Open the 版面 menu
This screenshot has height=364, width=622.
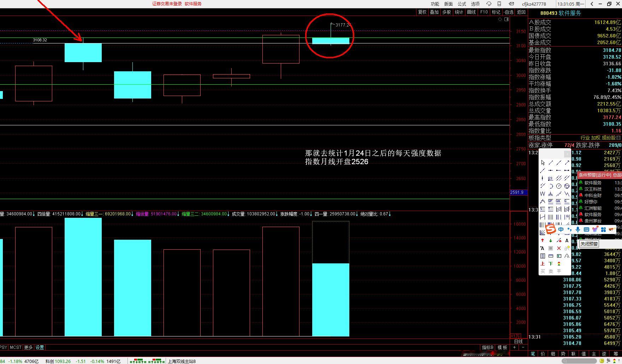[449, 4]
